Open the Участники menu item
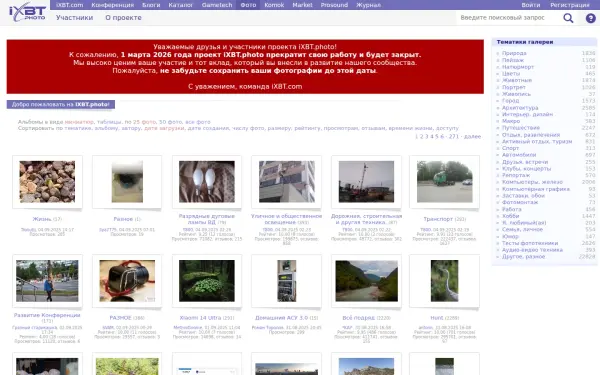600x375 pixels. [x=75, y=18]
